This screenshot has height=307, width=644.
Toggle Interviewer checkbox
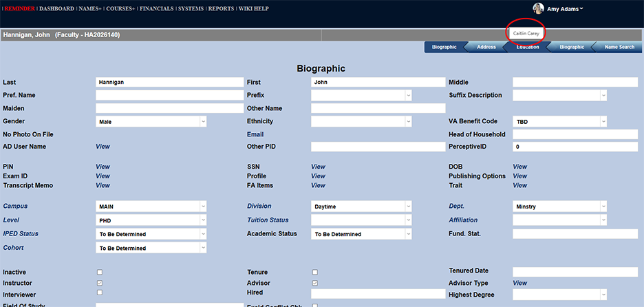click(100, 293)
